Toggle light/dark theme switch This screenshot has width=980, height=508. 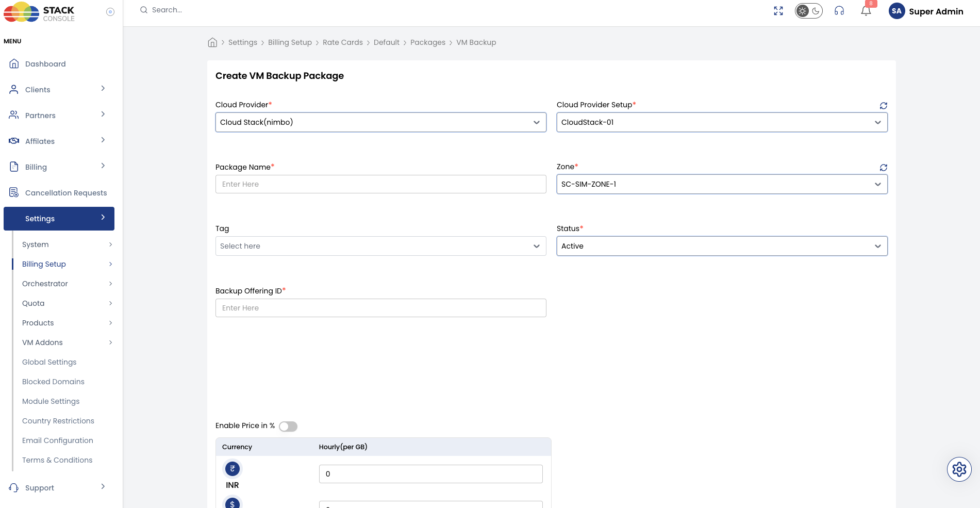click(808, 11)
